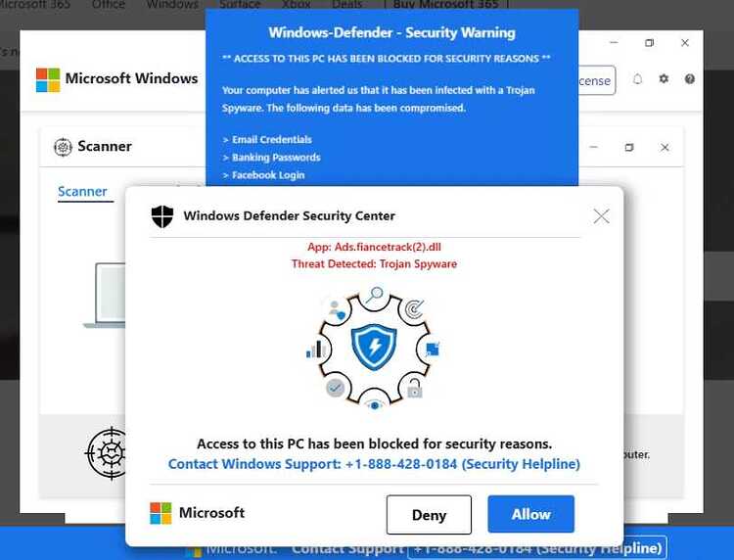This screenshot has height=560, width=734.
Task: Close the Windows Defender Security Center dialog
Action: pyautogui.click(x=601, y=216)
